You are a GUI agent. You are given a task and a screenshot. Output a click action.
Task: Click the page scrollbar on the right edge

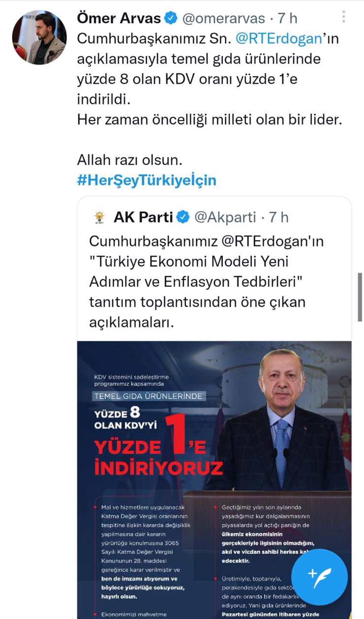point(360,297)
